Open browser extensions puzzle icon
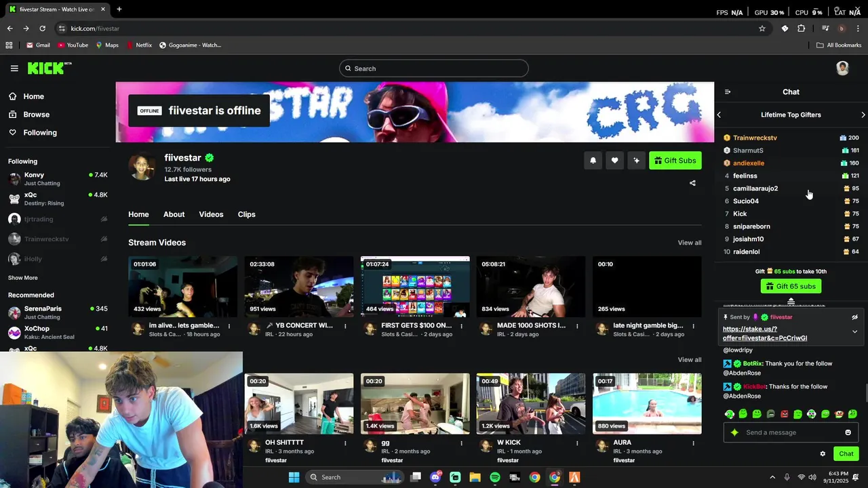The image size is (868, 488). pos(801,28)
